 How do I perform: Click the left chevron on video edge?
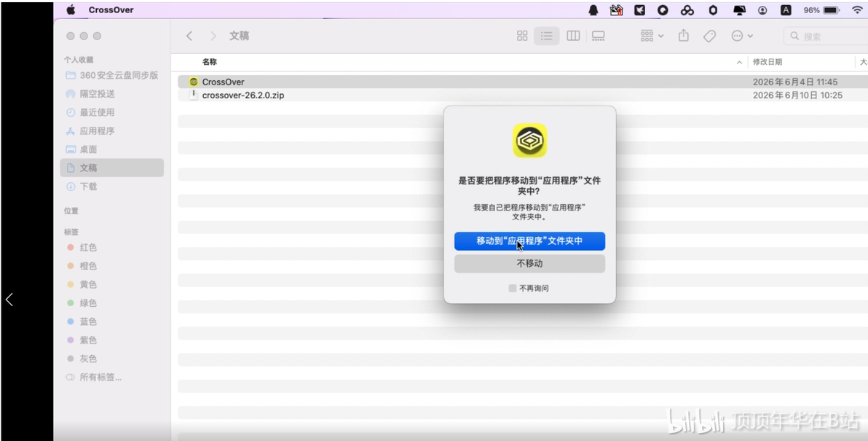tap(9, 300)
